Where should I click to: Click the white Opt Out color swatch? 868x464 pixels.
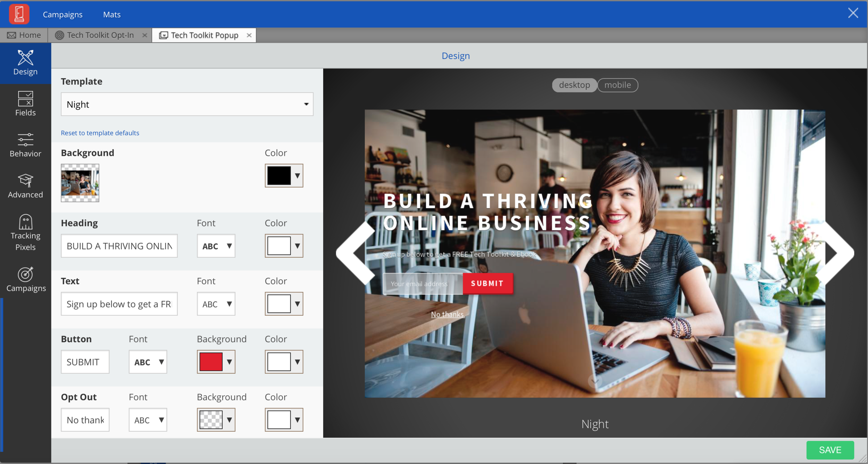coord(279,420)
